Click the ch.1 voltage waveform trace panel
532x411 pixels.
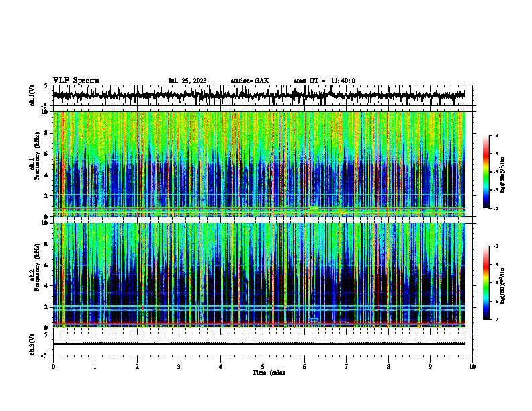(x=263, y=95)
